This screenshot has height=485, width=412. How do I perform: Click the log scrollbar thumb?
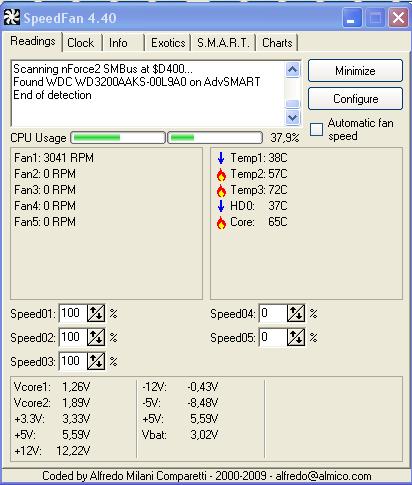293,104
